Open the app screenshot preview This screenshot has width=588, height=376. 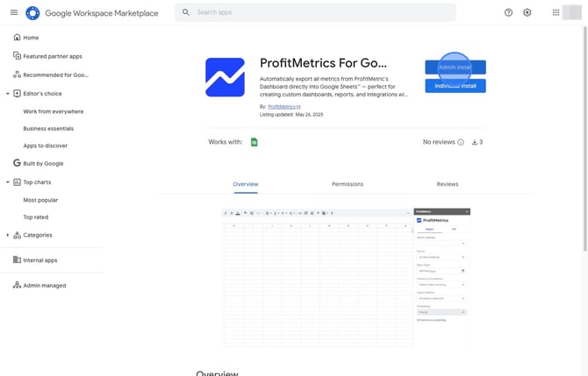[x=346, y=278]
